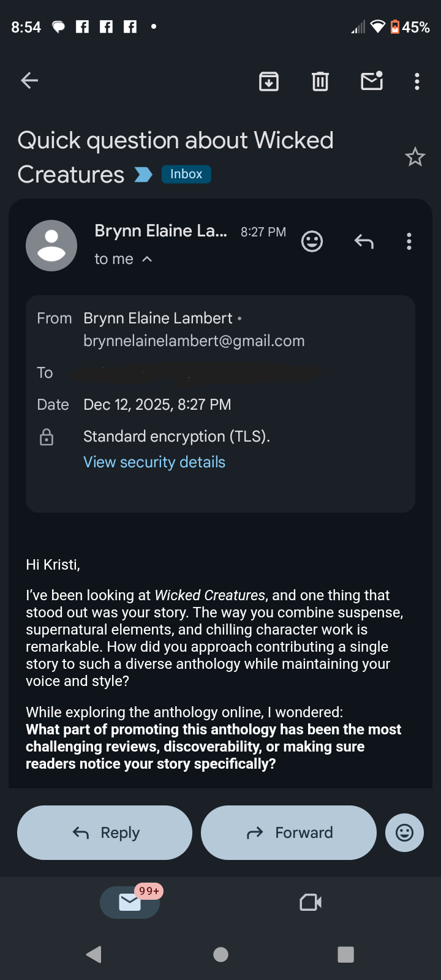This screenshot has width=441, height=980.
Task: Open the emoji reaction picker at bottom right
Action: [x=404, y=832]
